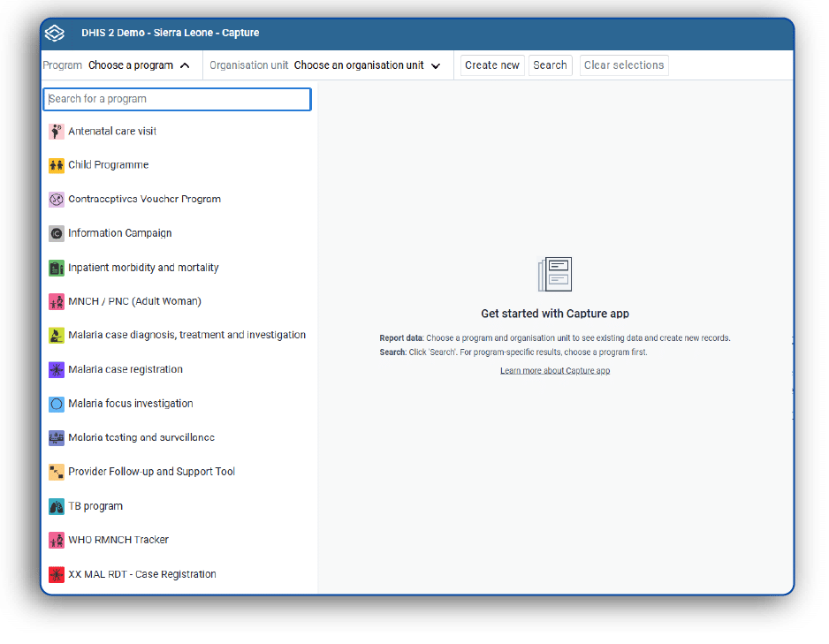Click the Create new button
Viewport: 829px width, 644px height.
(x=492, y=65)
